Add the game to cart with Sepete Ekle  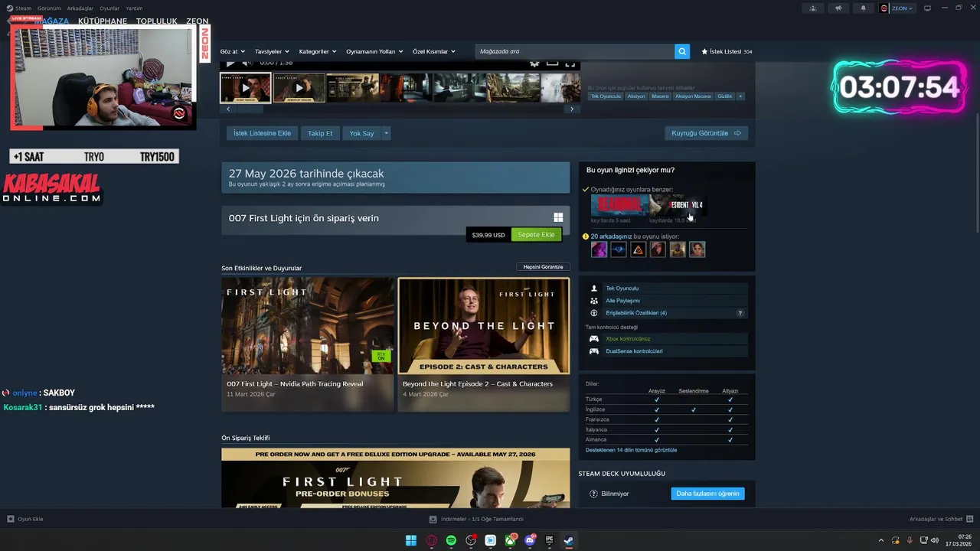point(536,235)
